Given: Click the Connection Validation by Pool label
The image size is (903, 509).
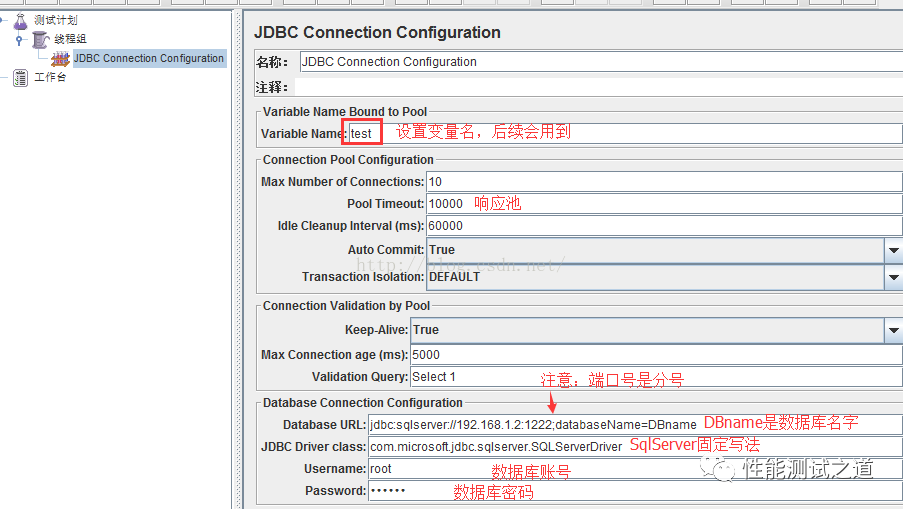Looking at the screenshot, I should (346, 306).
